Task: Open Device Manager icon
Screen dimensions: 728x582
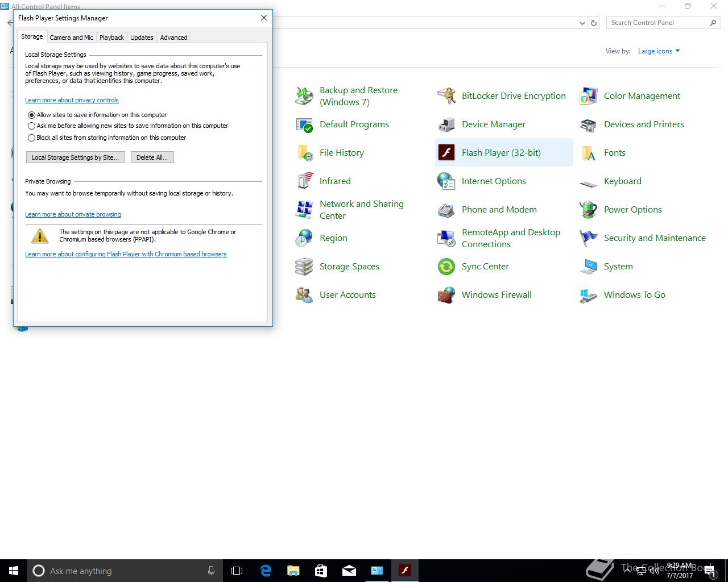Action: tap(446, 124)
